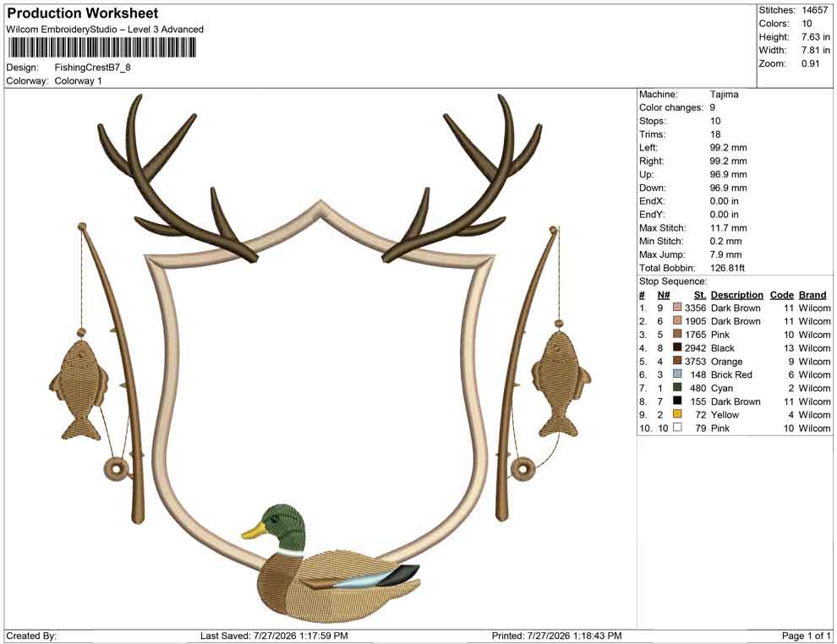This screenshot has height=644, width=837.
Task: Click the "Brand" column header
Action: (x=812, y=294)
